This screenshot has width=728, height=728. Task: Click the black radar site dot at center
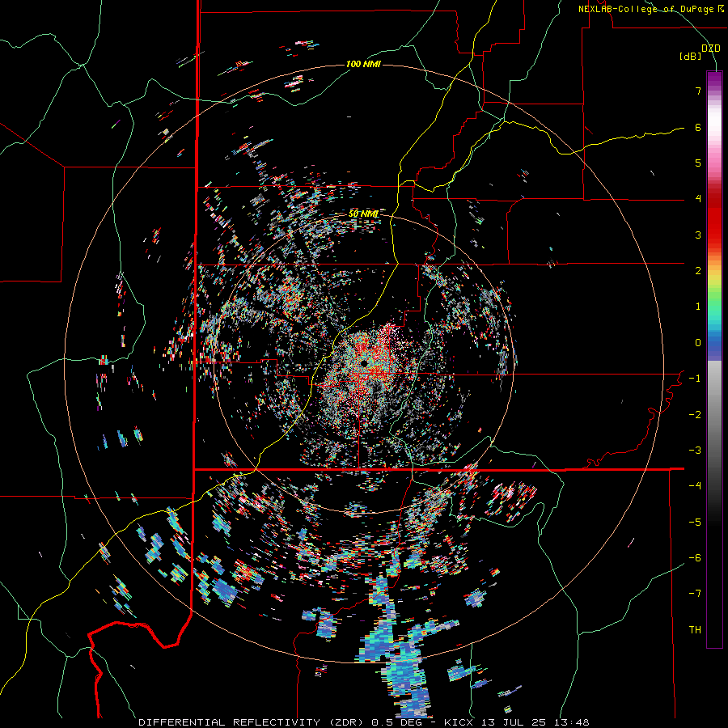point(365,362)
